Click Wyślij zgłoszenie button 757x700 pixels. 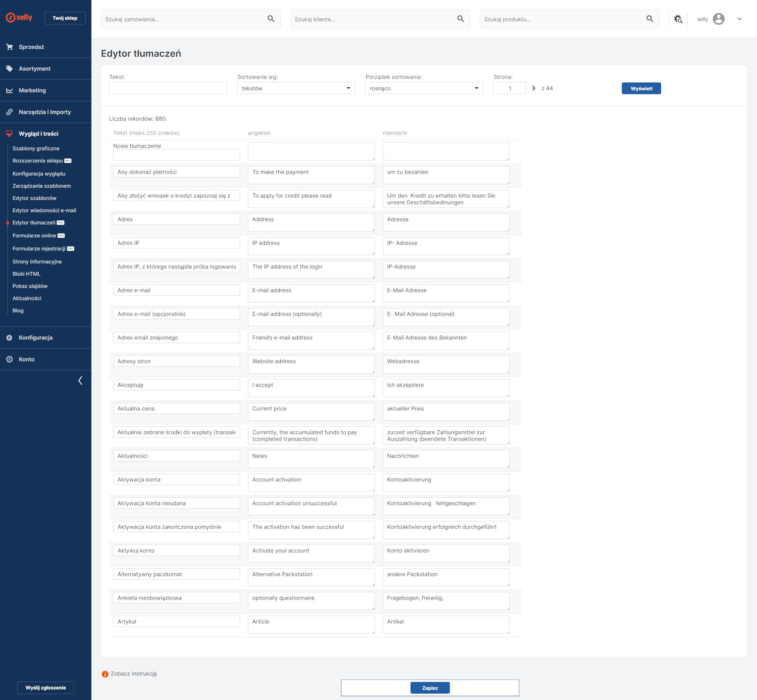(x=45, y=688)
